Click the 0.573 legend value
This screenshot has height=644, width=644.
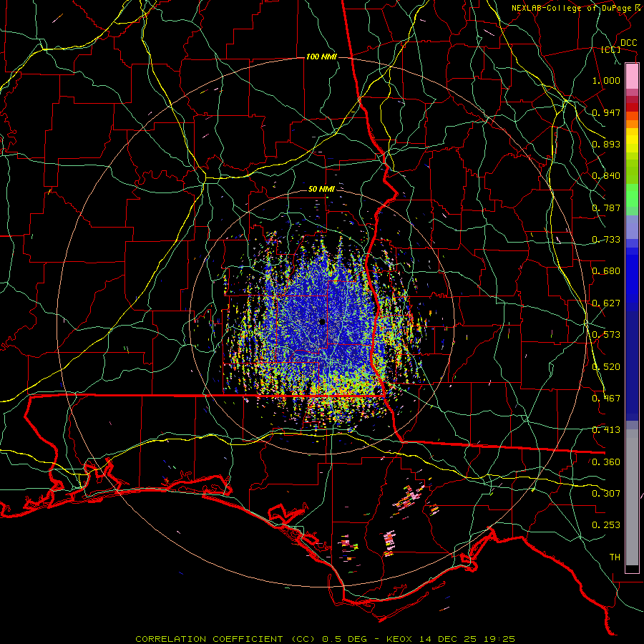coord(606,335)
